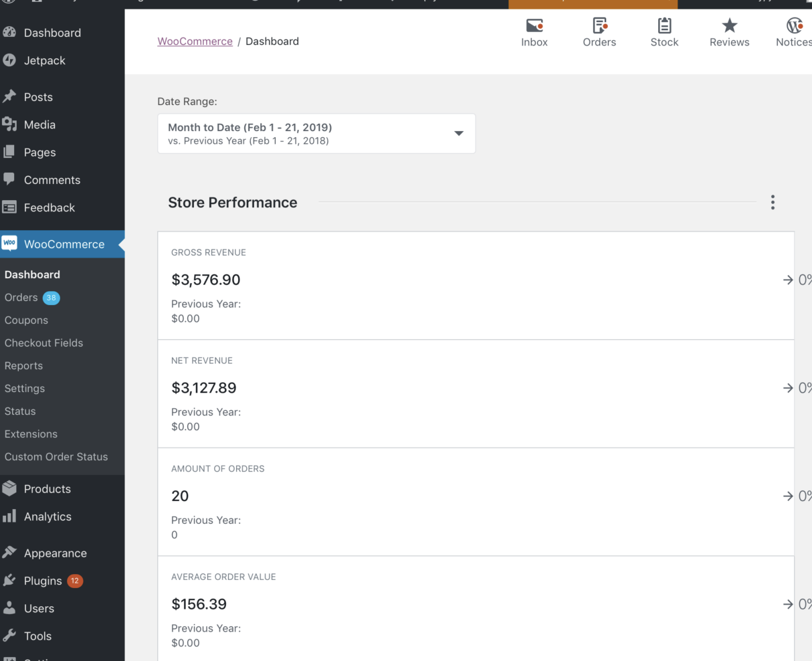Go to Users in the sidebar
Image resolution: width=812 pixels, height=661 pixels.
[x=39, y=608]
